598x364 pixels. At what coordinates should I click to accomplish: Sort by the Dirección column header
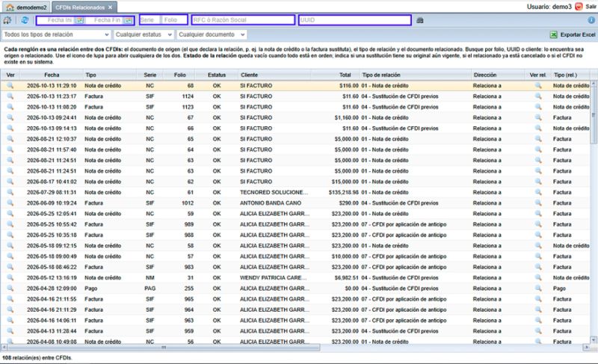point(498,75)
